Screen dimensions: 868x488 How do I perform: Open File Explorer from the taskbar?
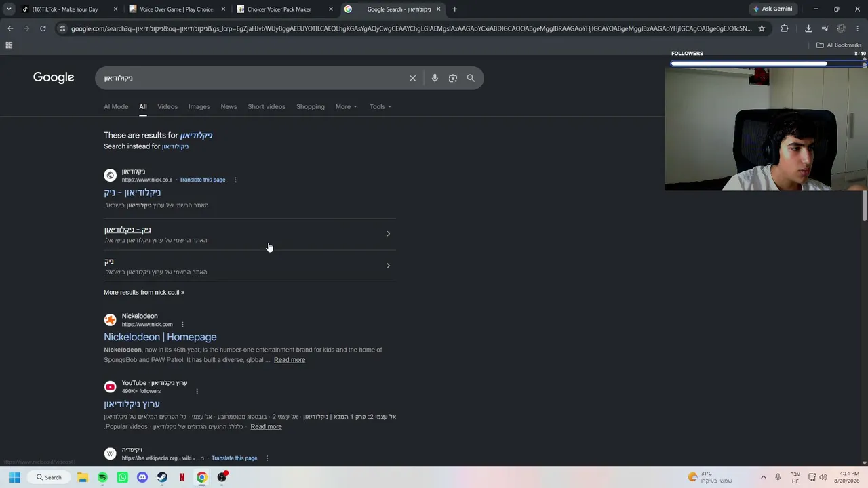click(x=83, y=477)
